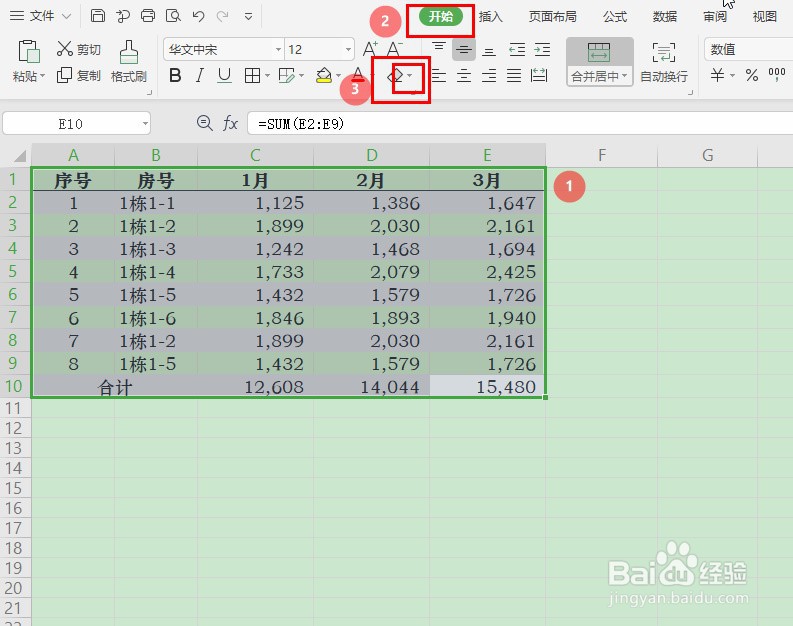
Task: Switch to the 插入 ribbon tab
Action: click(491, 17)
